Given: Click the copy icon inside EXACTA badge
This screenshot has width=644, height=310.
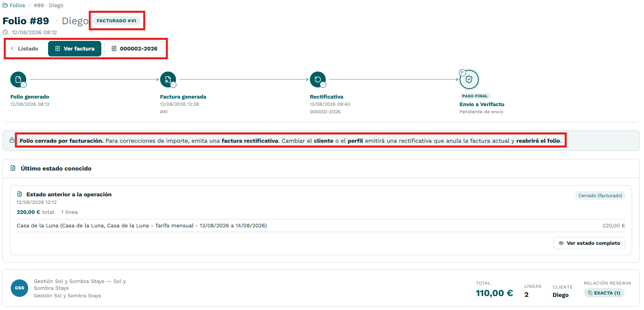Looking at the screenshot, I should point(590,293).
